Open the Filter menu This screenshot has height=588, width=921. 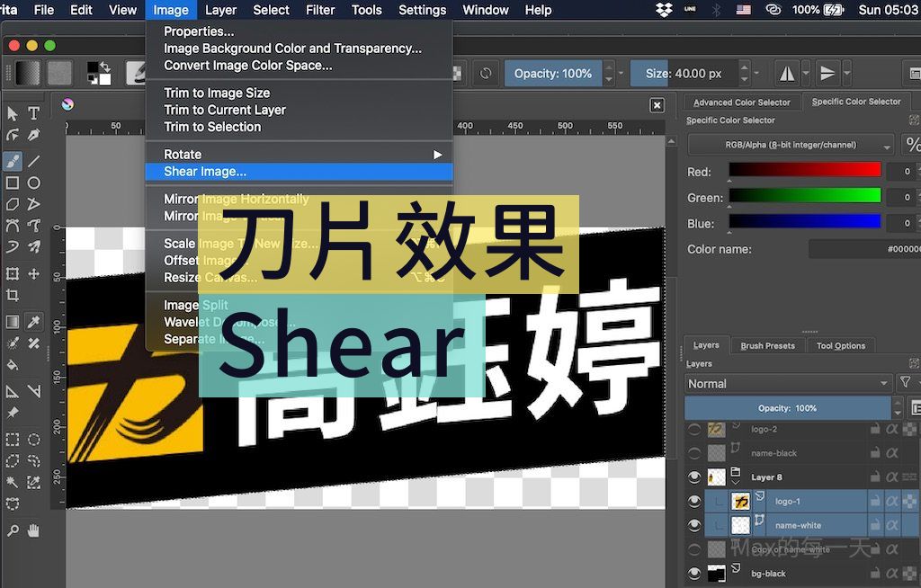320,10
